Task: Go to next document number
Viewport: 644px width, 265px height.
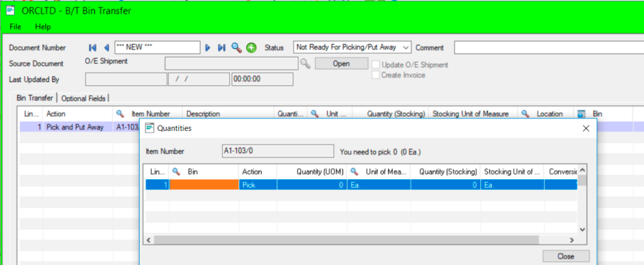Action: pos(208,47)
